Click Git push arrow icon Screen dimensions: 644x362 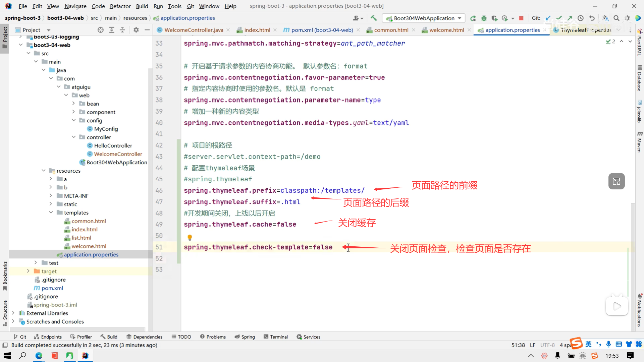tap(570, 18)
